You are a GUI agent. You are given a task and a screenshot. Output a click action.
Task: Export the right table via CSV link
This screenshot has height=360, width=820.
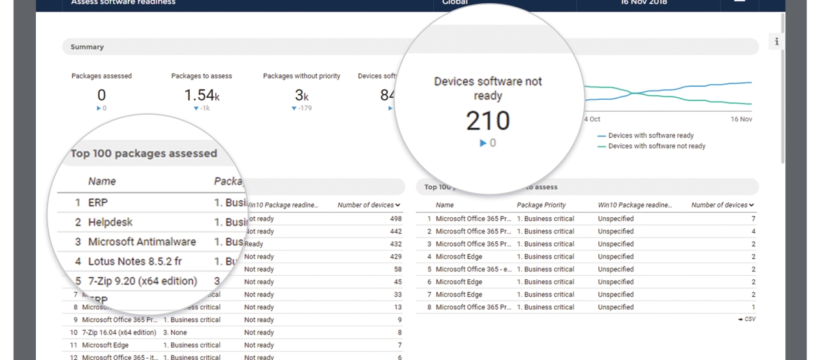click(x=747, y=319)
